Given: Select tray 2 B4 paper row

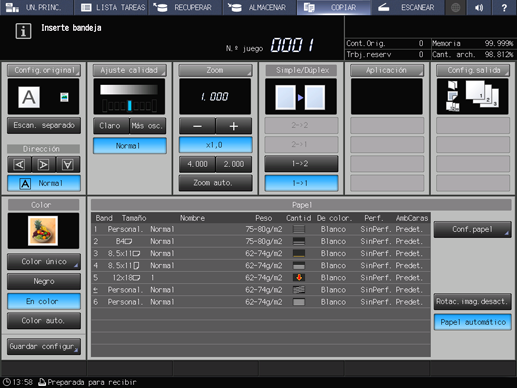Looking at the screenshot, I should pyautogui.click(x=261, y=241).
